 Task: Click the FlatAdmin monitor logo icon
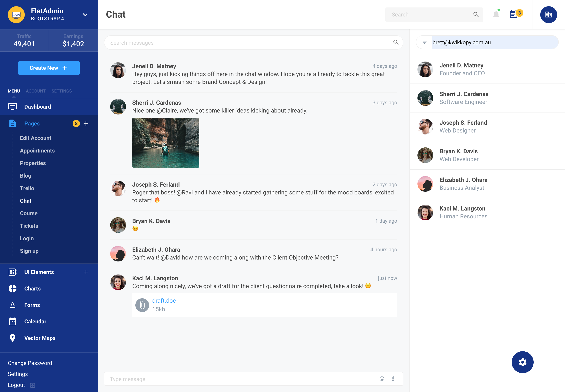(x=16, y=15)
